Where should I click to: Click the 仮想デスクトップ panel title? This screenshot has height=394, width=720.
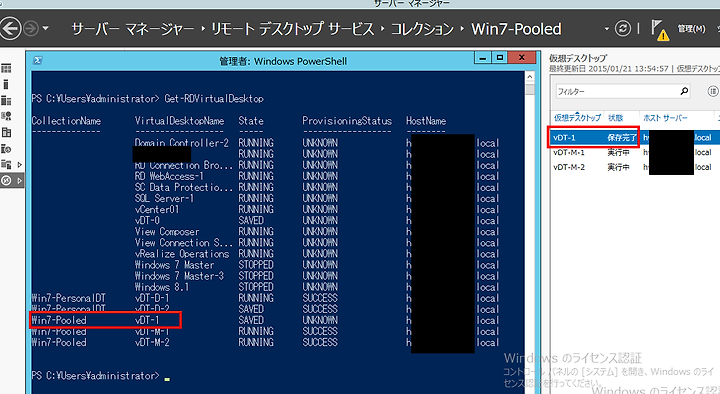click(578, 58)
